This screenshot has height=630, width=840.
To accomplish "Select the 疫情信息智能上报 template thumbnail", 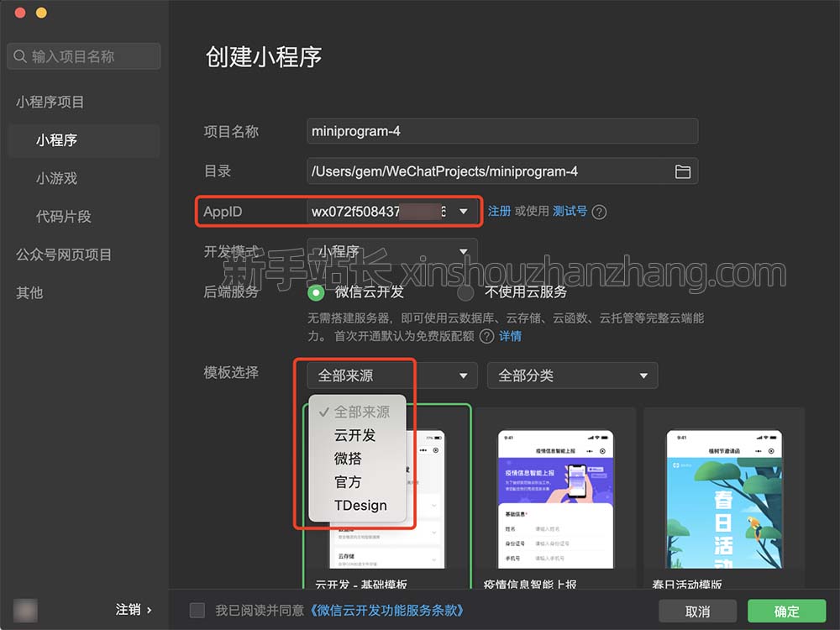I will (555, 499).
